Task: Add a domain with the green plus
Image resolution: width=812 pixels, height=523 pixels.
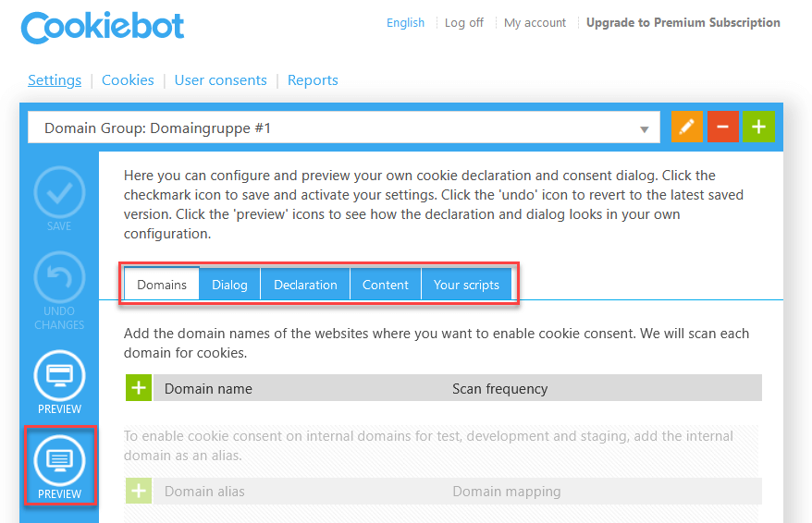Action: (139, 388)
